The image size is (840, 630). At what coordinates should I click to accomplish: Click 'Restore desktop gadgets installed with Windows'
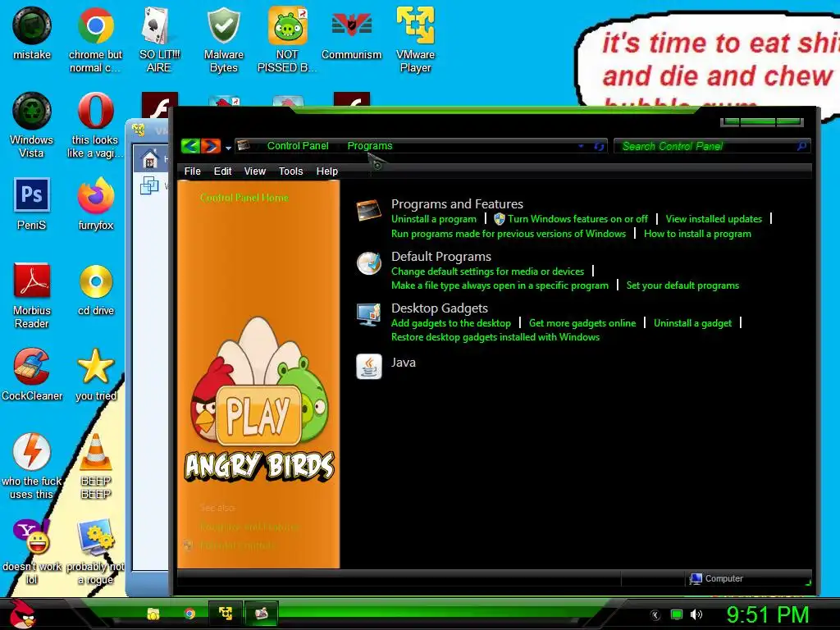click(495, 337)
